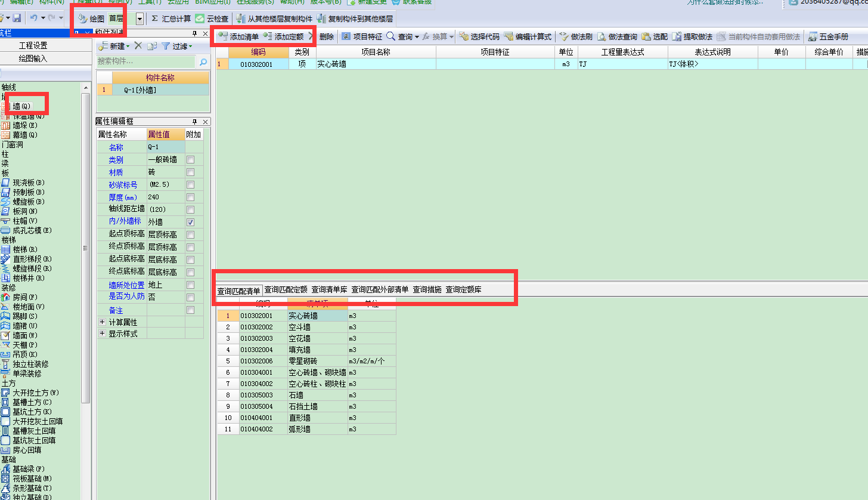The width and height of the screenshot is (868, 500).
Task: Click the 搜索构件 search field
Action: [146, 61]
